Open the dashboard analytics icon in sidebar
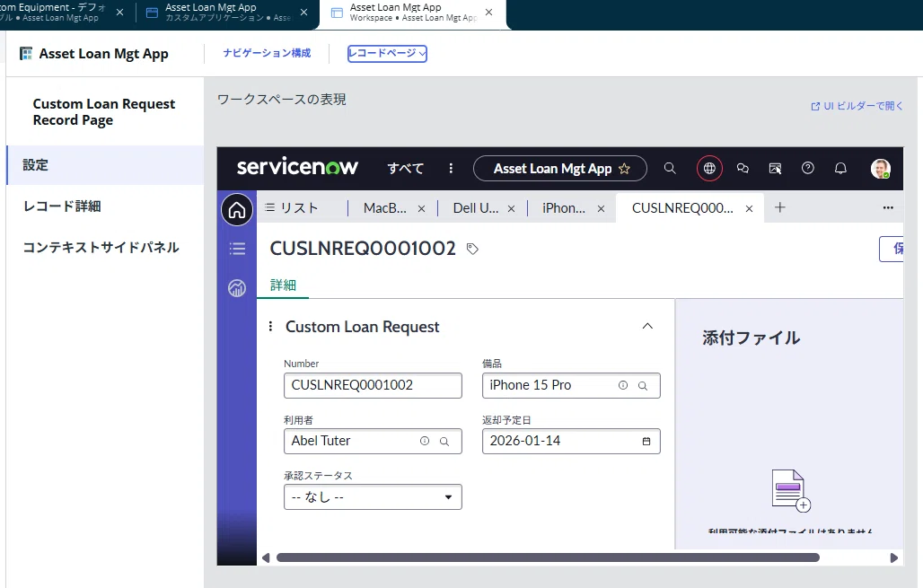 pos(237,288)
